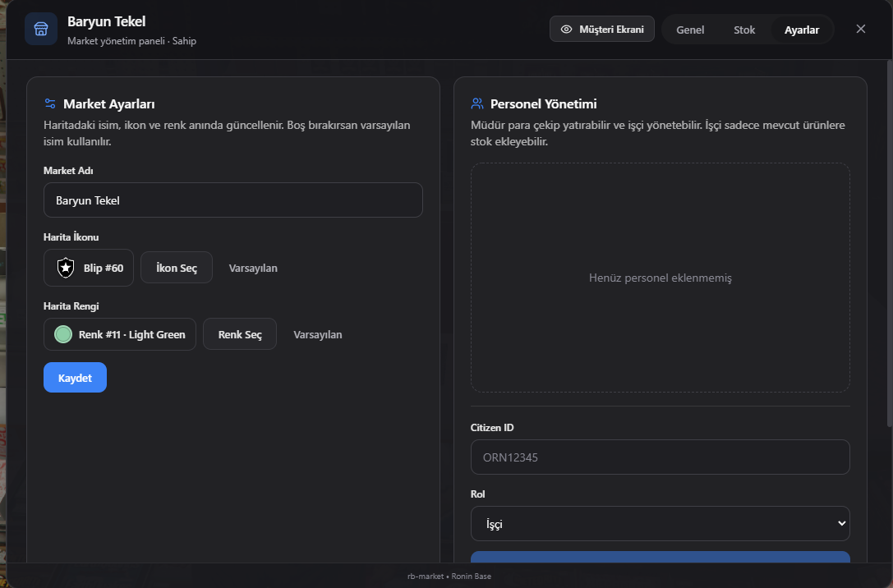Image resolution: width=893 pixels, height=588 pixels.
Task: Open color picker with Renk Seç
Action: point(240,334)
